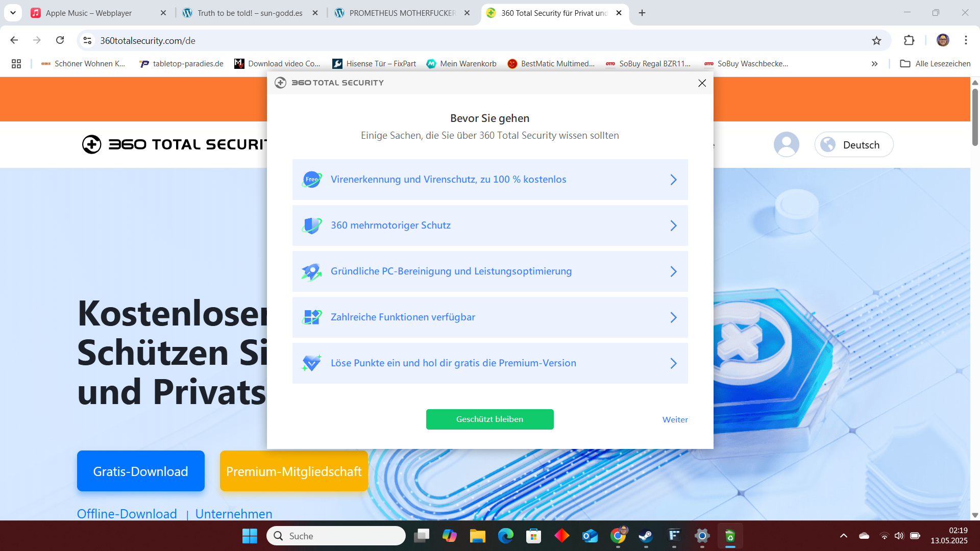Viewport: 980px width, 551px height.
Task: Bookmark this page with star icon
Action: click(x=876, y=40)
